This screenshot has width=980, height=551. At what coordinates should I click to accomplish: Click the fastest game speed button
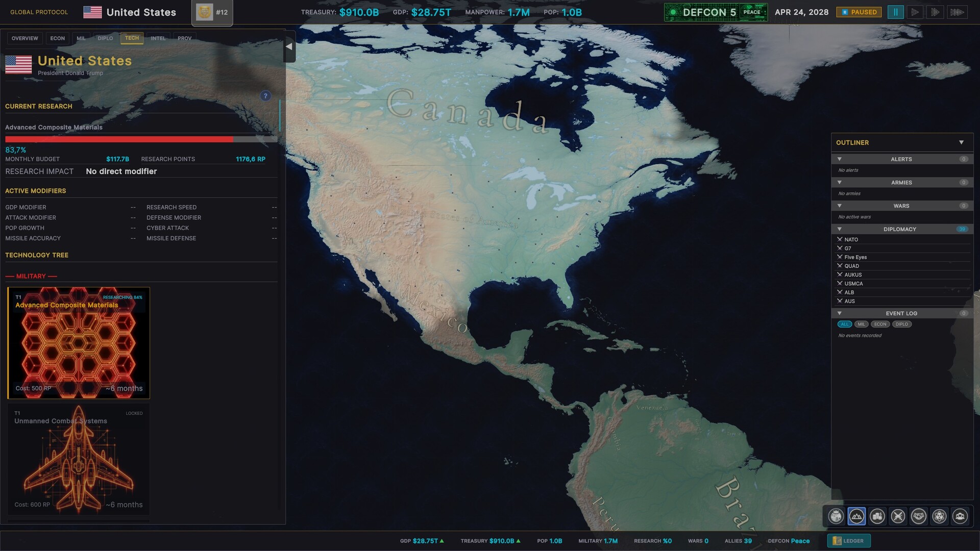coord(955,11)
